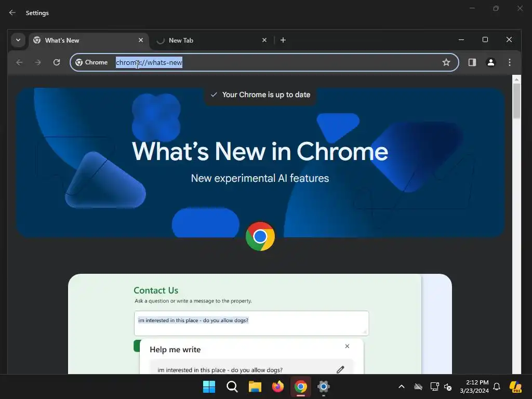The width and height of the screenshot is (532, 399).
Task: Go back using the Settings back arrow
Action: click(x=12, y=12)
